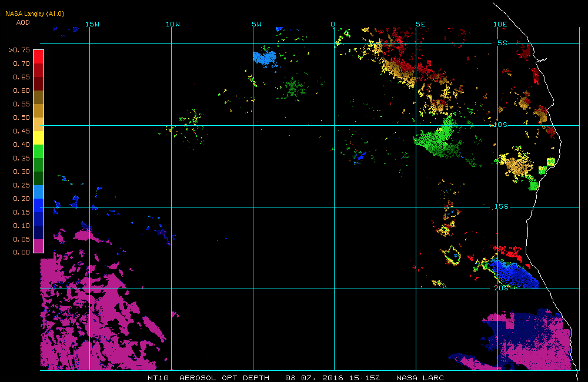
Task: Pick the brown legend swatch next to 0.55
Action: [39, 97]
